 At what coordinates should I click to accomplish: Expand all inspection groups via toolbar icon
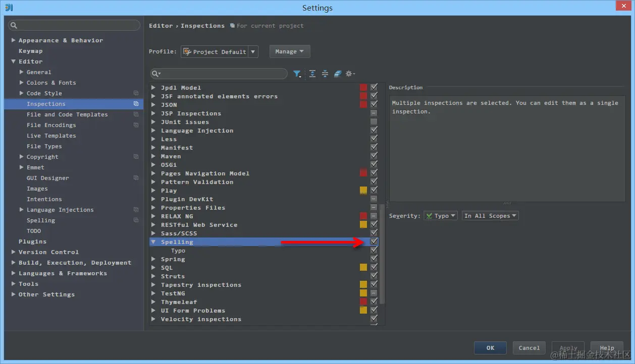312,74
